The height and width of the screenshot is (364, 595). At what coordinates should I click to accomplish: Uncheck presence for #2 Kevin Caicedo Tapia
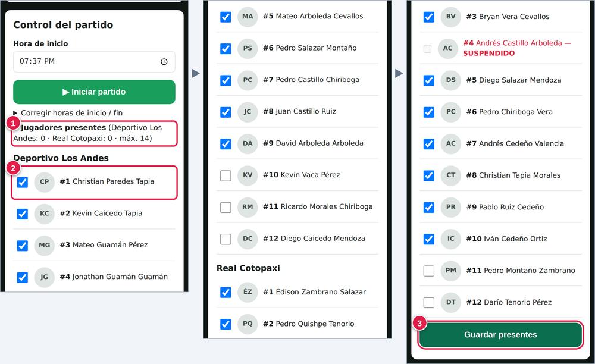pyautogui.click(x=23, y=214)
